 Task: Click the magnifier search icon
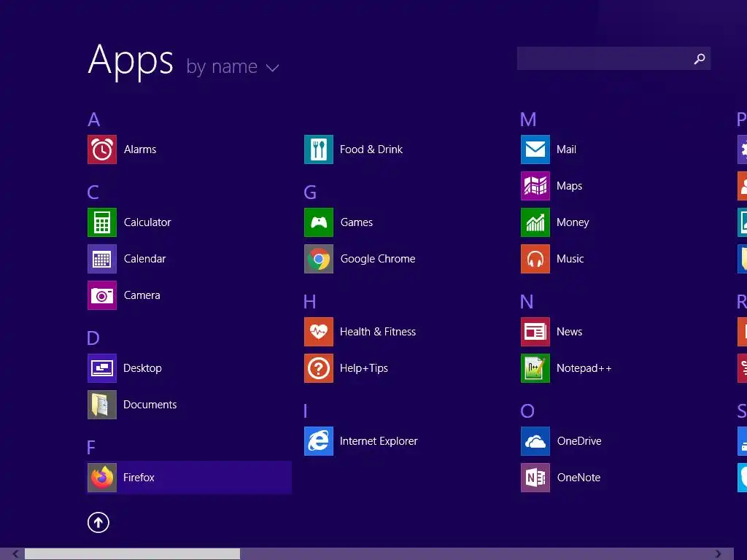point(700,58)
